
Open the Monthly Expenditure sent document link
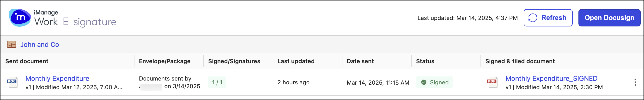pyautogui.click(x=57, y=79)
